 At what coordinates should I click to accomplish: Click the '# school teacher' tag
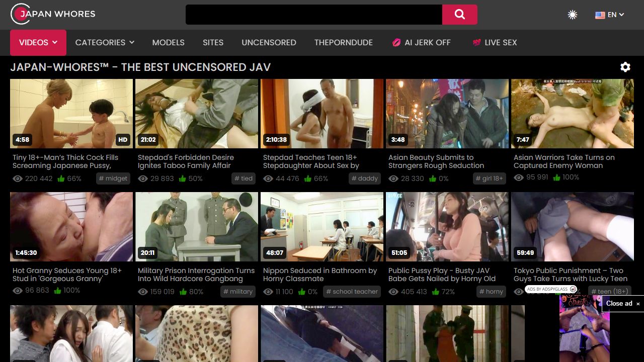coord(352,292)
